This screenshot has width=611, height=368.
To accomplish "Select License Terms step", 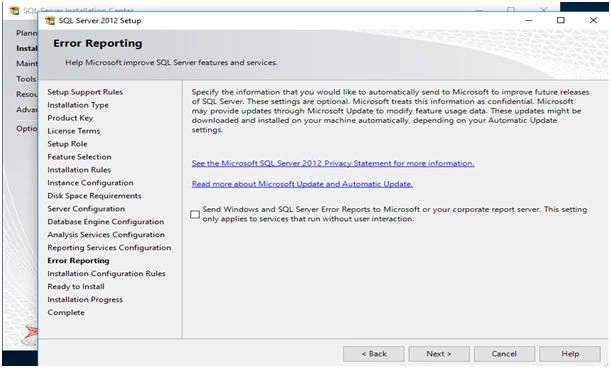I will click(x=74, y=131).
